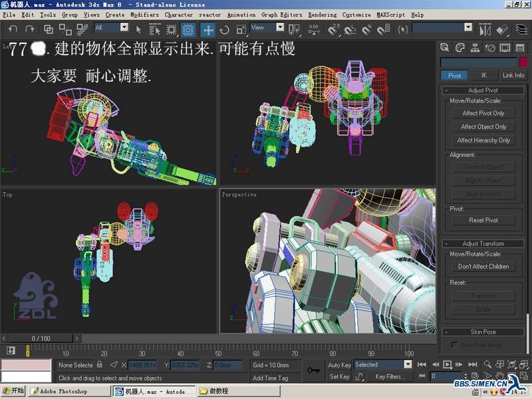532x399 pixels.
Task: Click the Set Key button
Action: click(339, 376)
